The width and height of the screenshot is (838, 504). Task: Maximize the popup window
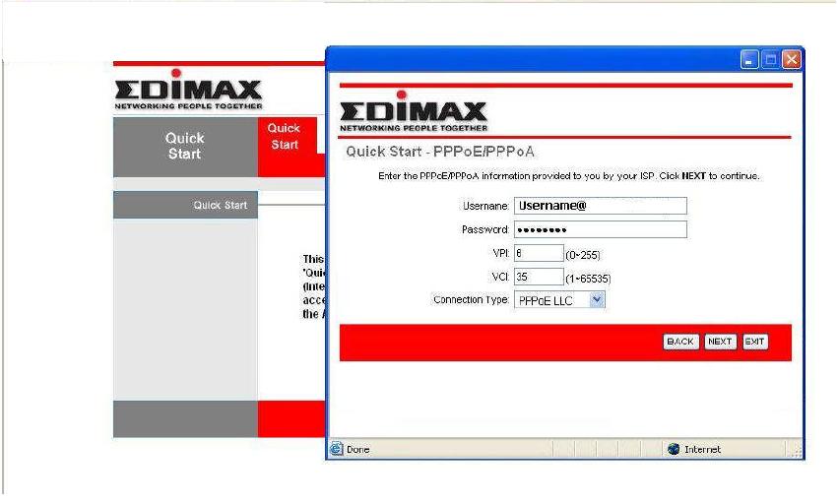(x=770, y=59)
